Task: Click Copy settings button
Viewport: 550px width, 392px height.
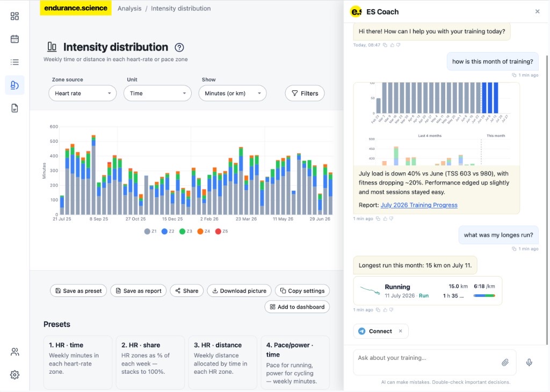Action: (302, 291)
